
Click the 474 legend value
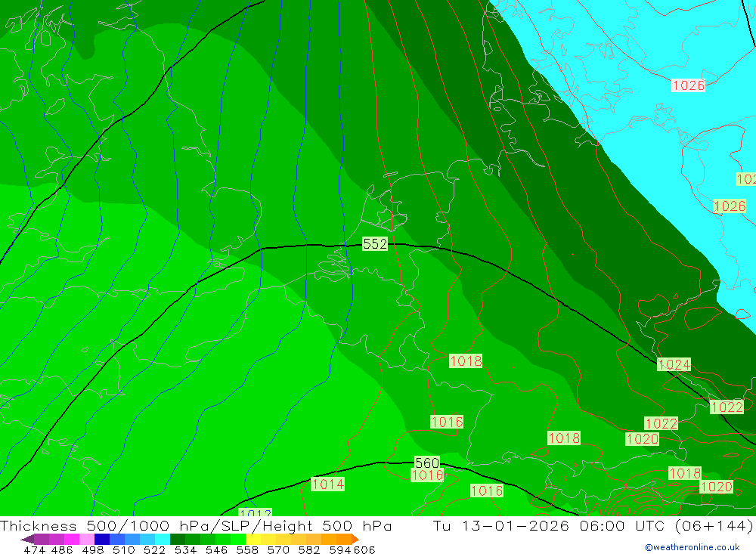(x=34, y=550)
